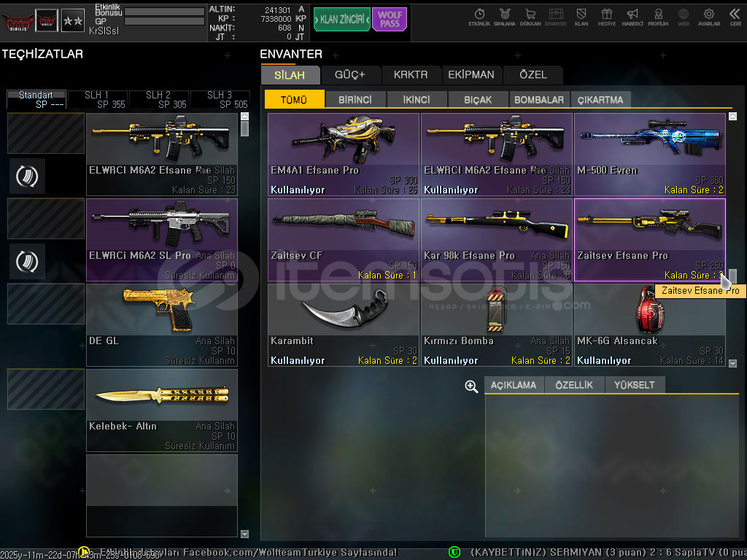747x560 pixels.
Task: Select the BİRİNCİ filter tab
Action: 355,100
